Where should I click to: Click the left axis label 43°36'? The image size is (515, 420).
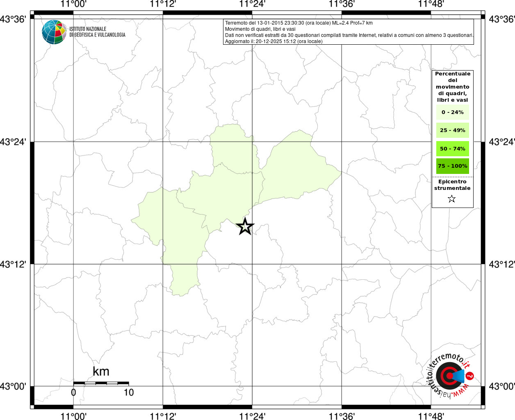click(x=13, y=19)
